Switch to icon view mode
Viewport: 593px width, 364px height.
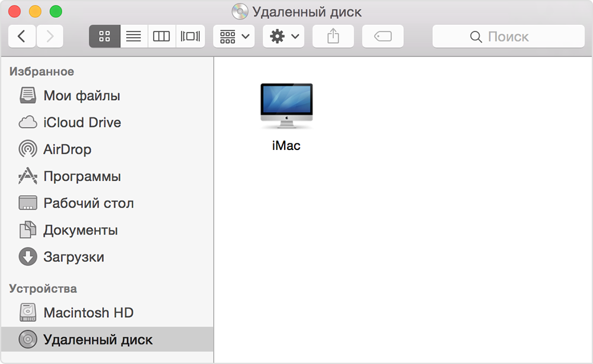coord(104,36)
